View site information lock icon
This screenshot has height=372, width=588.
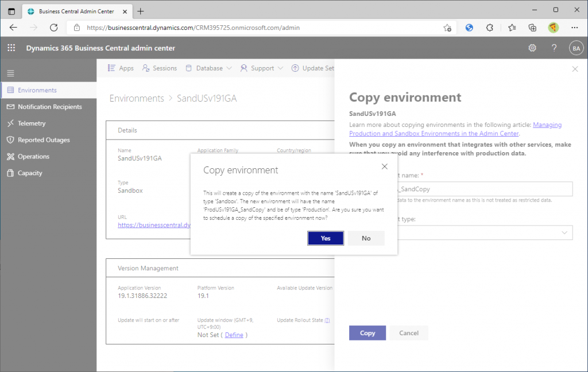77,28
